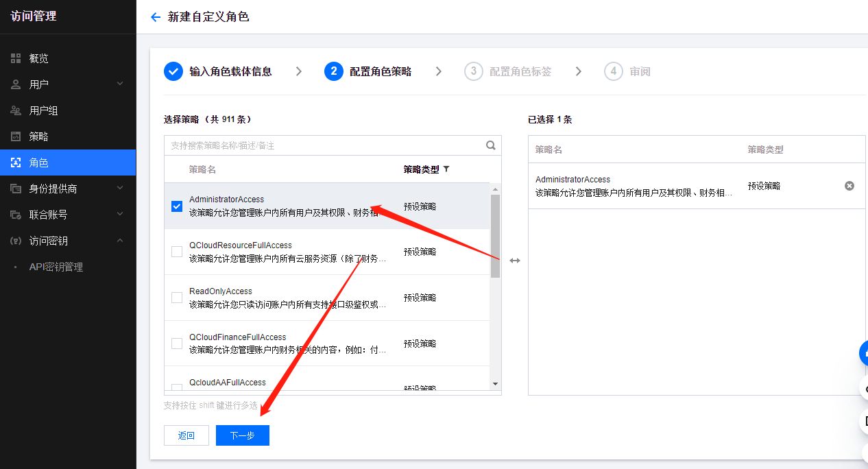Open API密钥管理 in the sidebar
868x469 pixels.
click(x=56, y=267)
